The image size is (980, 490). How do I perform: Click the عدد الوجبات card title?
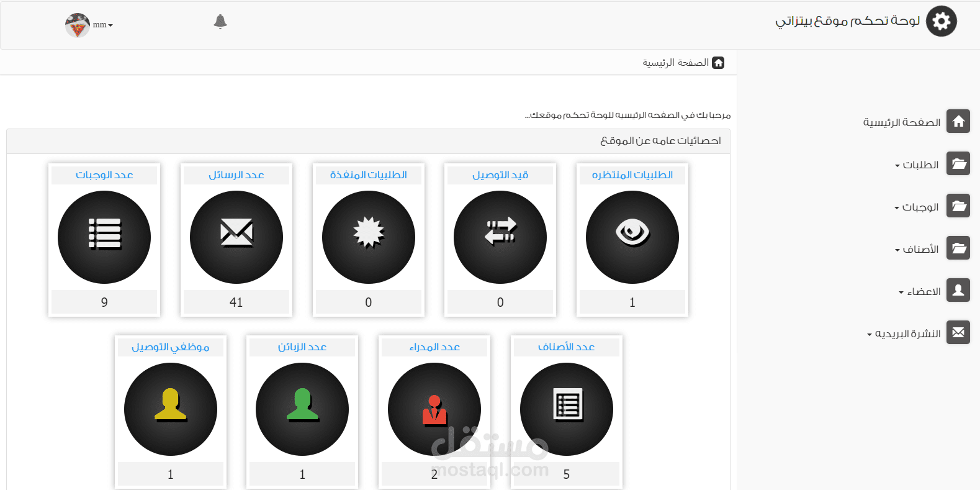(x=104, y=175)
